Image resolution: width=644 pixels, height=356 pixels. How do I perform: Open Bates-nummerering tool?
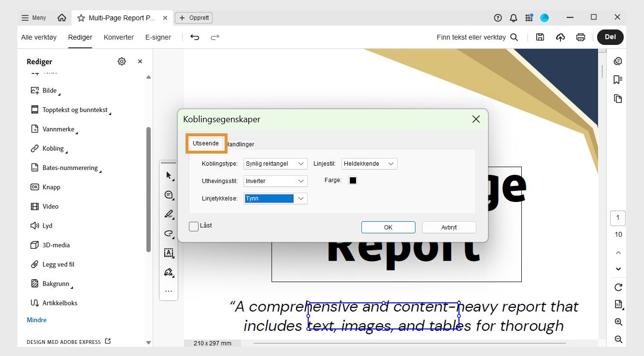tap(66, 168)
